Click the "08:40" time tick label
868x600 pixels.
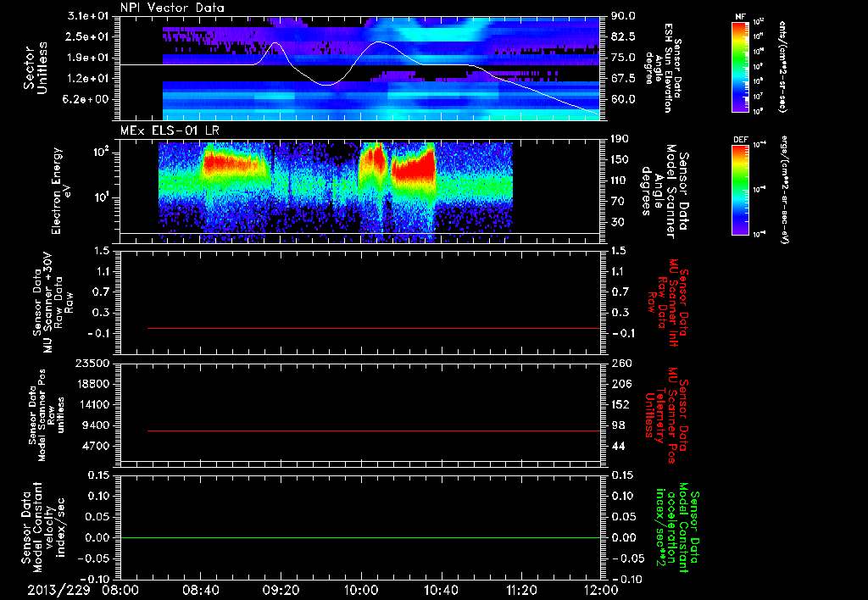tap(200, 590)
